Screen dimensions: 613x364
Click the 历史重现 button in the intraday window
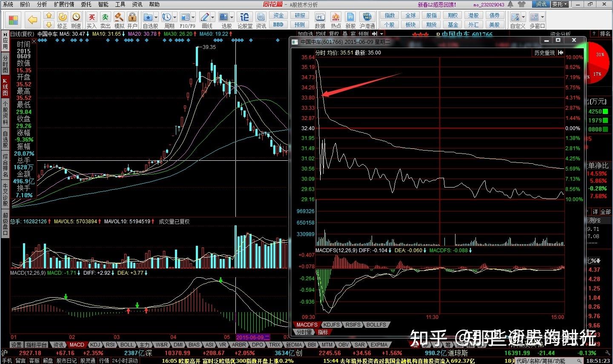545,53
